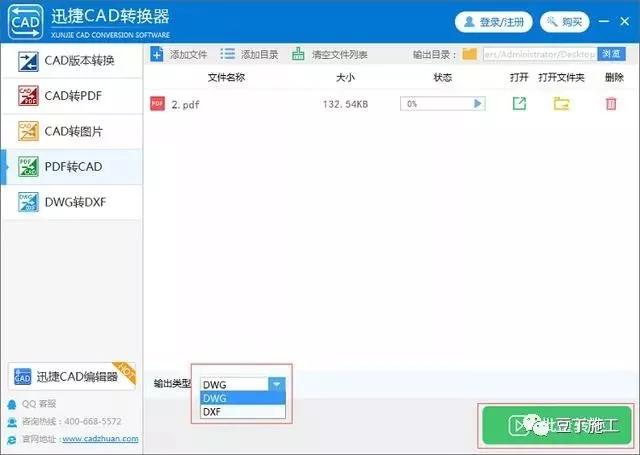Start conversion with the play arrow
640x455 pixels.
[x=478, y=104]
